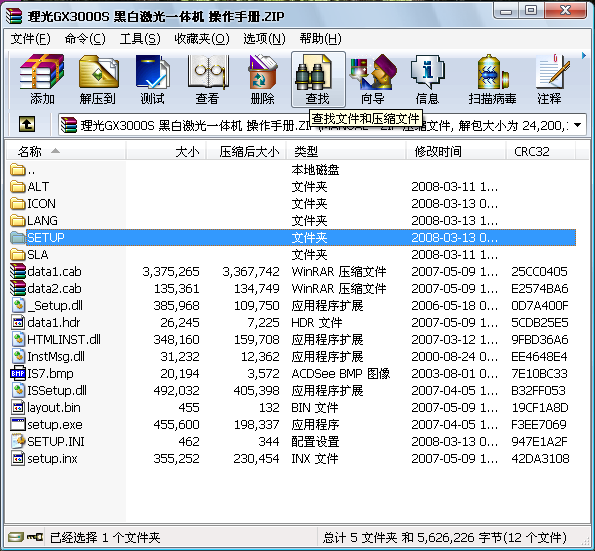The height and width of the screenshot is (551, 595).
Task: Sort by the 名称 column header
Action: tap(66, 151)
